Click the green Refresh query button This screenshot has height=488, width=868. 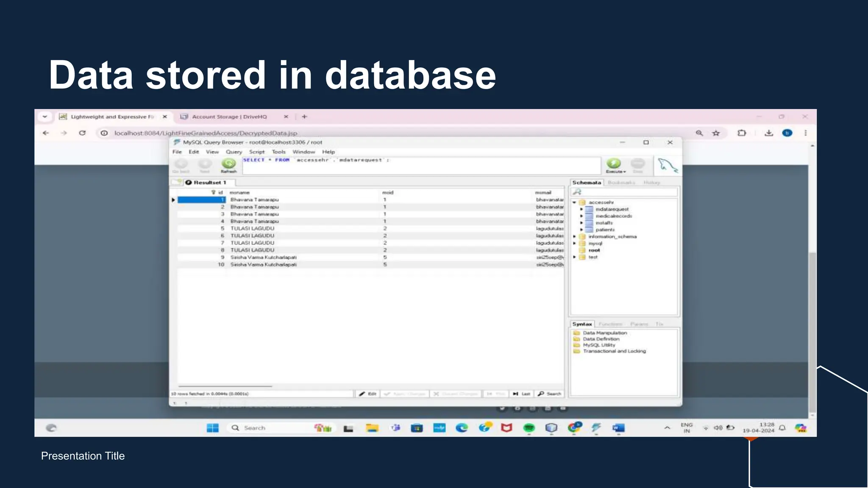click(228, 164)
